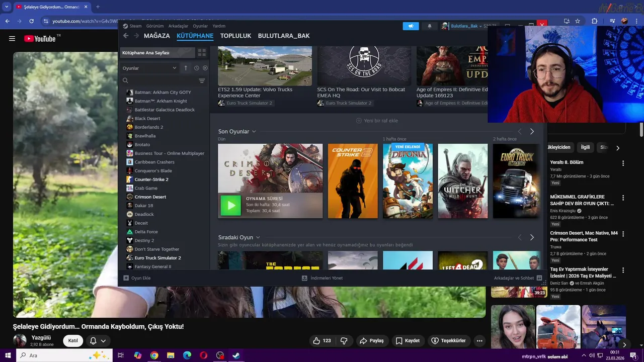This screenshot has height=362, width=644.
Task: Open the Oyunlar menu in Steam menubar
Action: click(x=200, y=26)
